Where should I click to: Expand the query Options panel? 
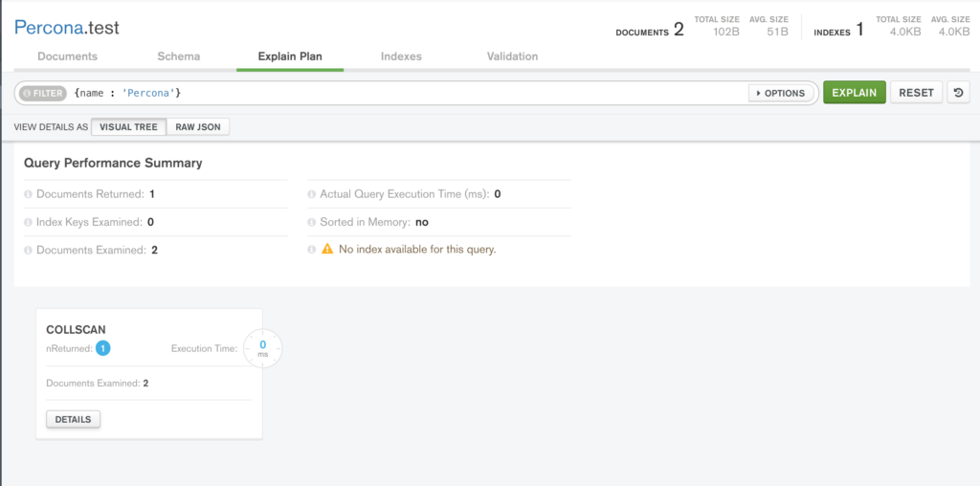point(781,93)
